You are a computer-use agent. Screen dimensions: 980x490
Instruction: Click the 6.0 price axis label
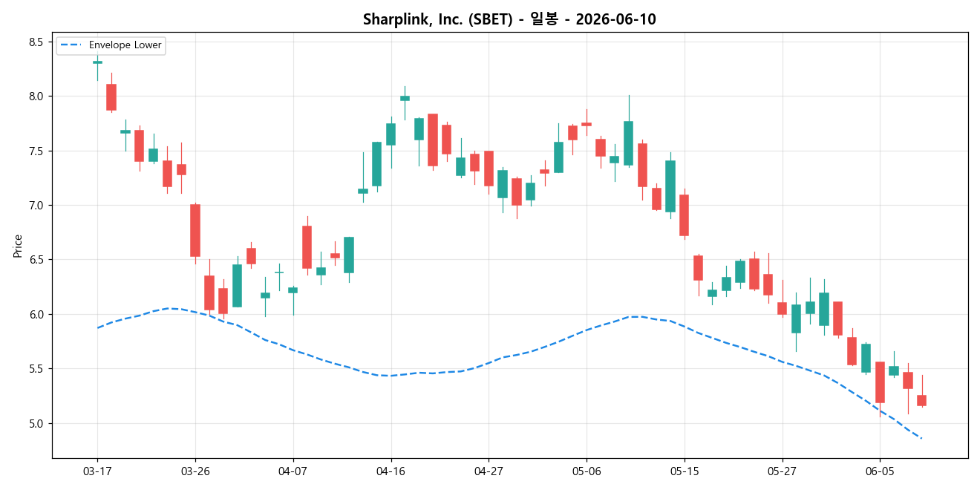[x=37, y=315]
